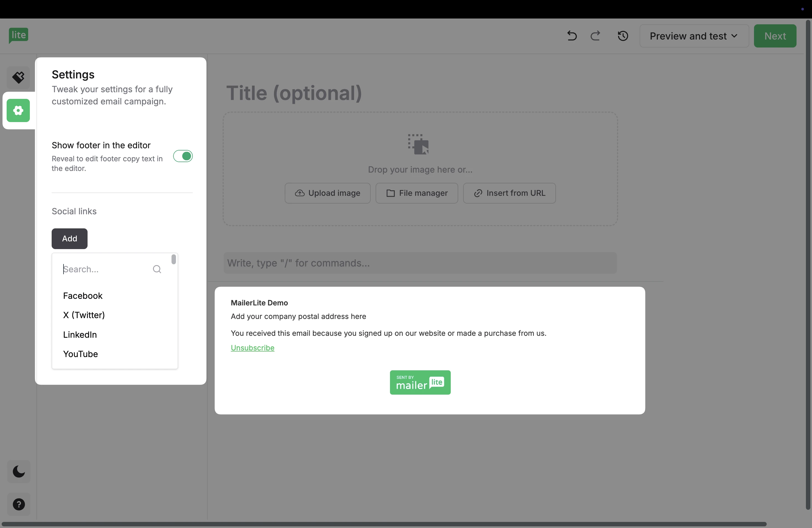Open version history clock icon

click(623, 36)
